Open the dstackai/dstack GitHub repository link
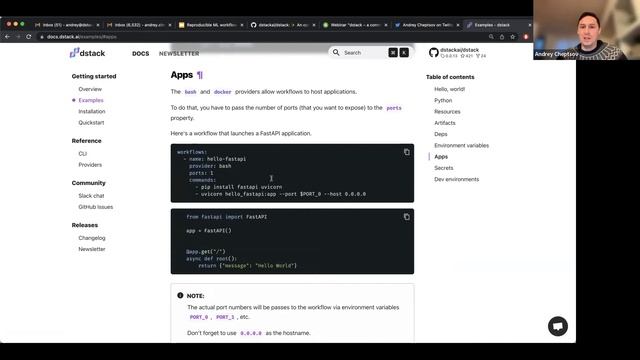 (458, 53)
